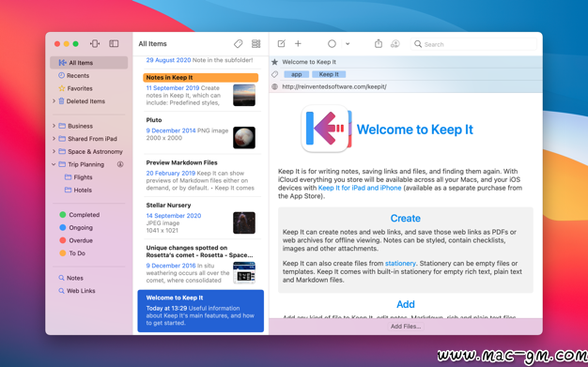Click the Add Files... button

(406, 327)
